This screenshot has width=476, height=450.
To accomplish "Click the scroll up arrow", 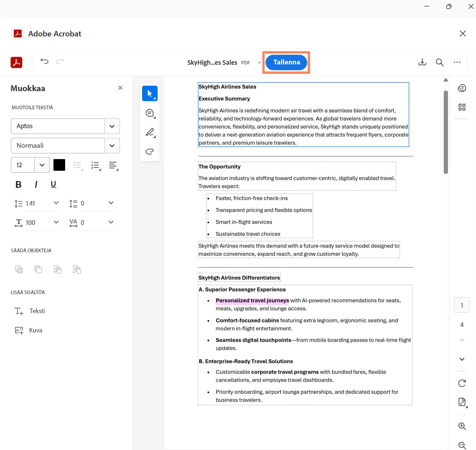I will tap(446, 80).
